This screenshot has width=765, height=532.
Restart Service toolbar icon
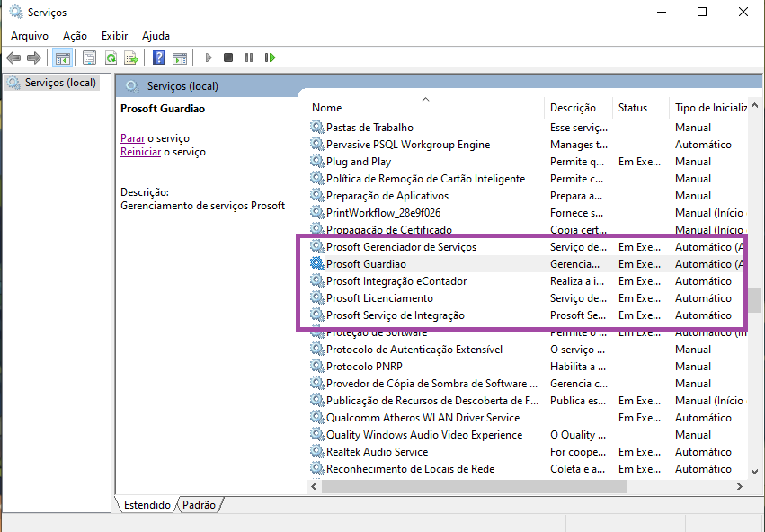(270, 58)
